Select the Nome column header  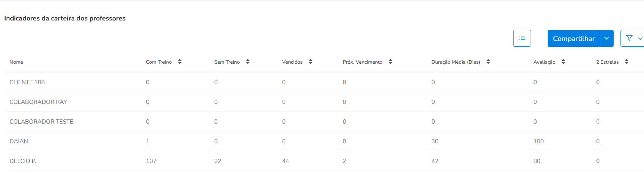16,62
